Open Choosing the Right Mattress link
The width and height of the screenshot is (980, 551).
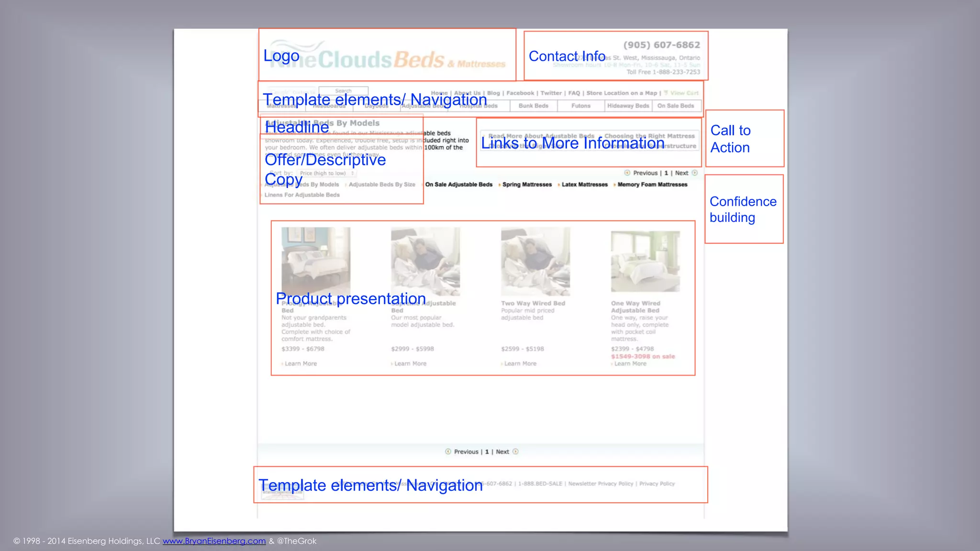[x=649, y=136]
